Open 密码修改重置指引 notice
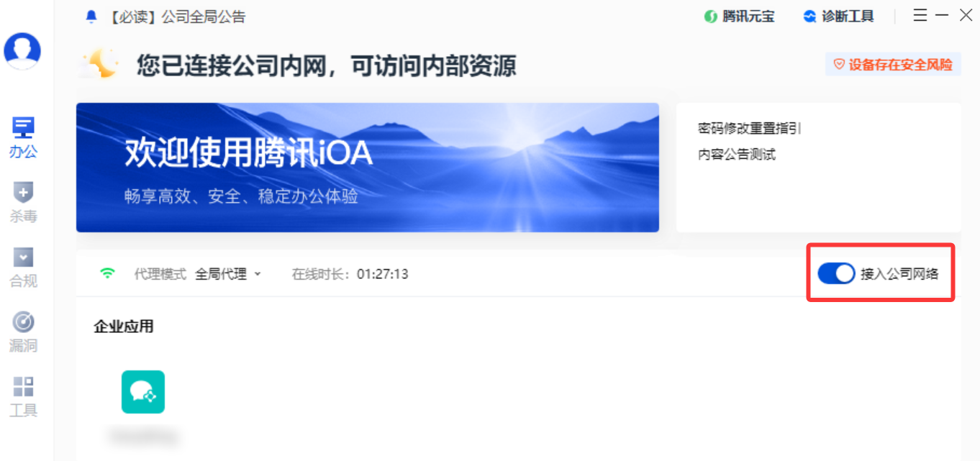 (x=750, y=129)
